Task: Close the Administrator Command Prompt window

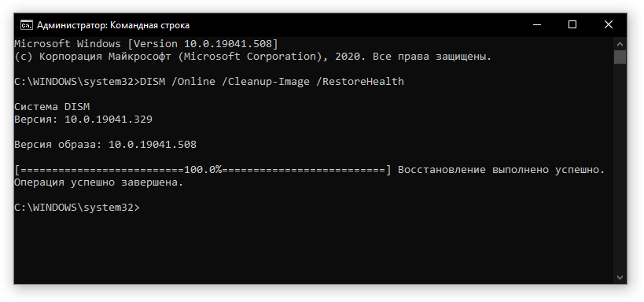Action: click(x=609, y=25)
